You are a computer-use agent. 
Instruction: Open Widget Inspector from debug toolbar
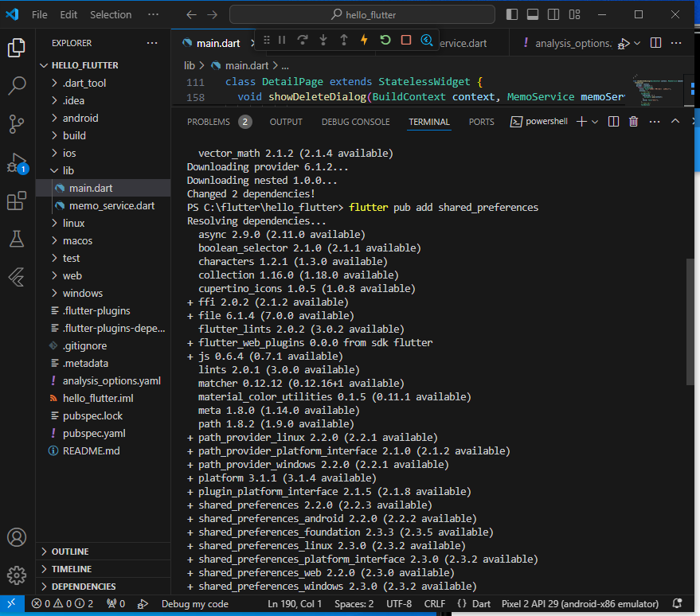point(427,41)
